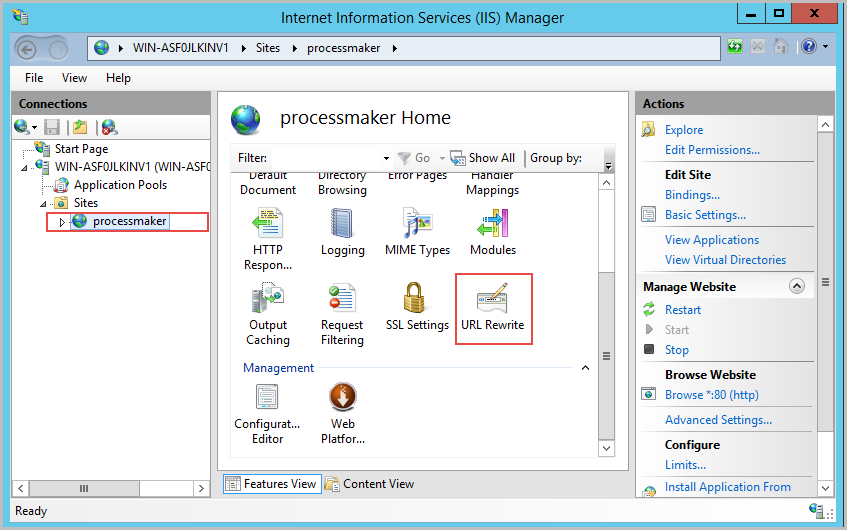
Task: Select Application Pools in tree
Action: pos(120,185)
